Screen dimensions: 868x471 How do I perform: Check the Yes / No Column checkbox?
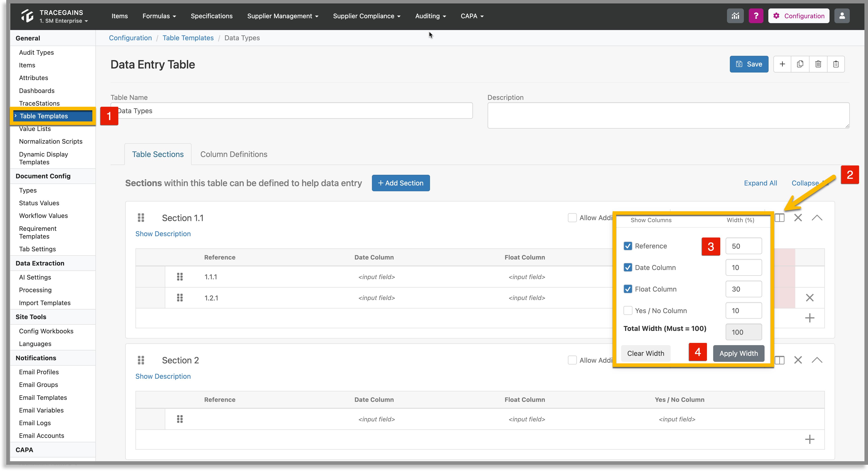click(x=628, y=311)
